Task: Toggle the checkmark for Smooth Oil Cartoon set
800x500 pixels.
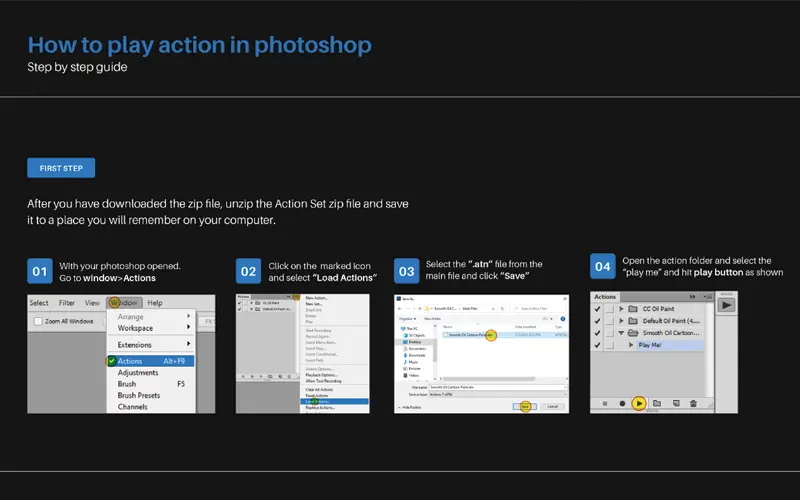Action: coord(597,333)
